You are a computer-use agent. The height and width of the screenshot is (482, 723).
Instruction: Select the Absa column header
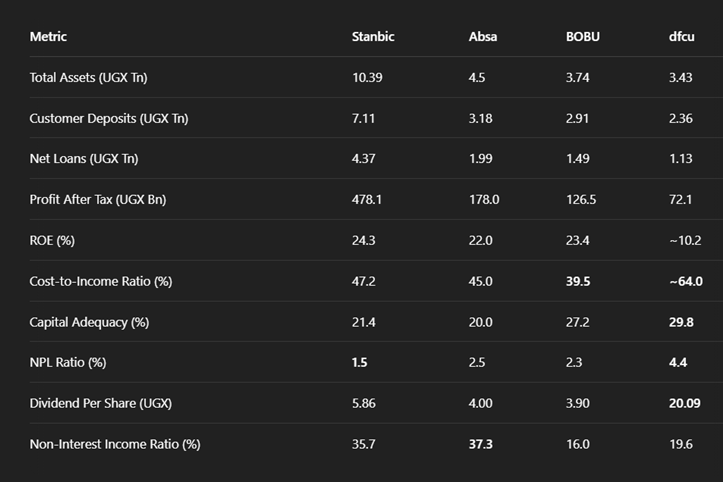(483, 36)
